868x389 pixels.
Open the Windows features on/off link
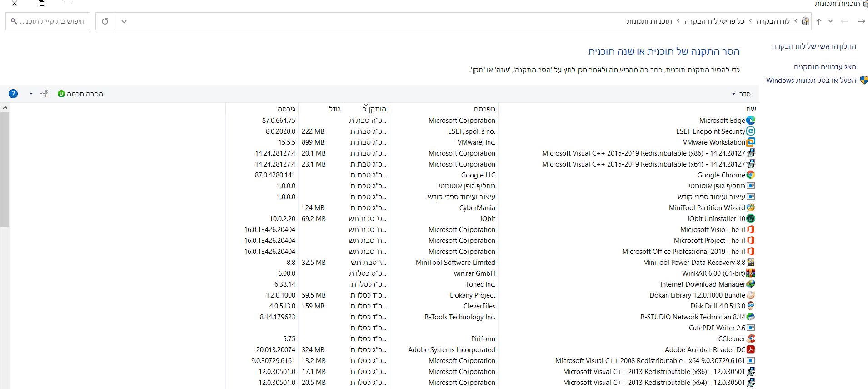(x=811, y=80)
